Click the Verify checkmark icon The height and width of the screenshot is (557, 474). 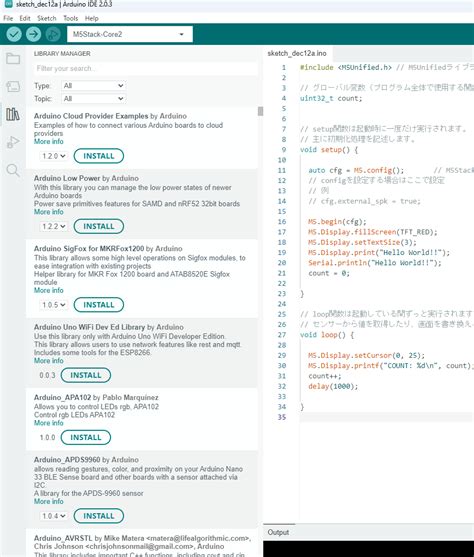[14, 34]
